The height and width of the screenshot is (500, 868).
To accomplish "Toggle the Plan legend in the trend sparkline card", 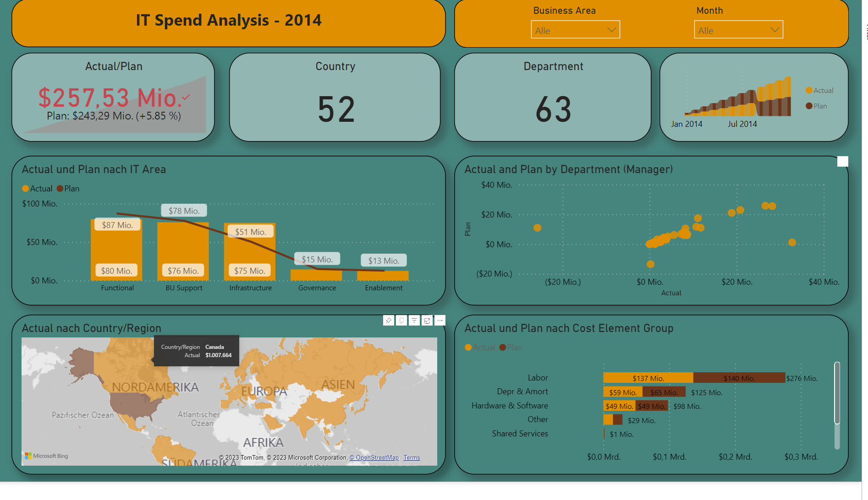I will click(x=817, y=106).
